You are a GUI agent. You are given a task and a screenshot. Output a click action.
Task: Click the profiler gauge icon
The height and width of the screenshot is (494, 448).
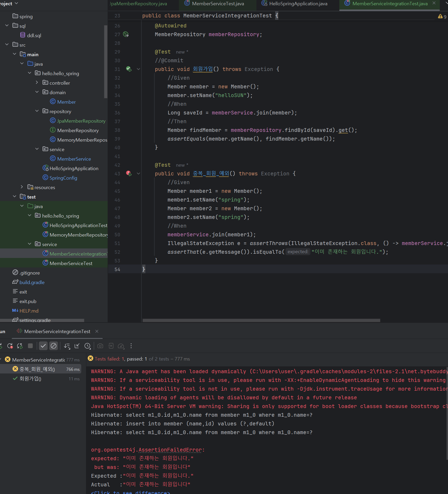click(121, 346)
